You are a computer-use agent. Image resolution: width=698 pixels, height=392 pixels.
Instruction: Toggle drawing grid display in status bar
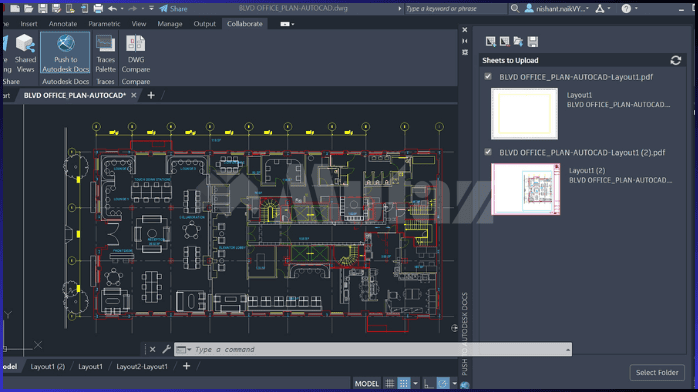click(390, 384)
